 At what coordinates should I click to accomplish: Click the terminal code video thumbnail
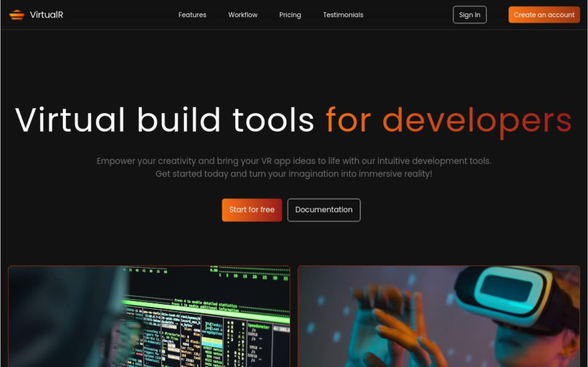pos(149,316)
